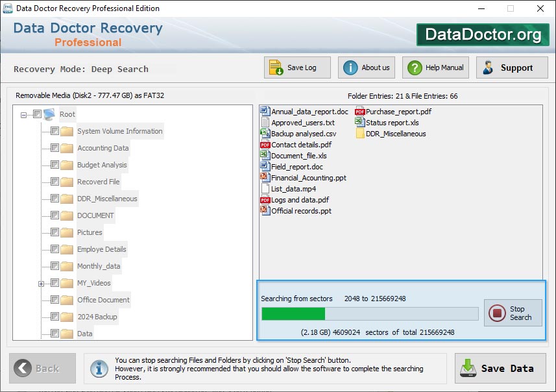Click Save Data button

click(500, 368)
